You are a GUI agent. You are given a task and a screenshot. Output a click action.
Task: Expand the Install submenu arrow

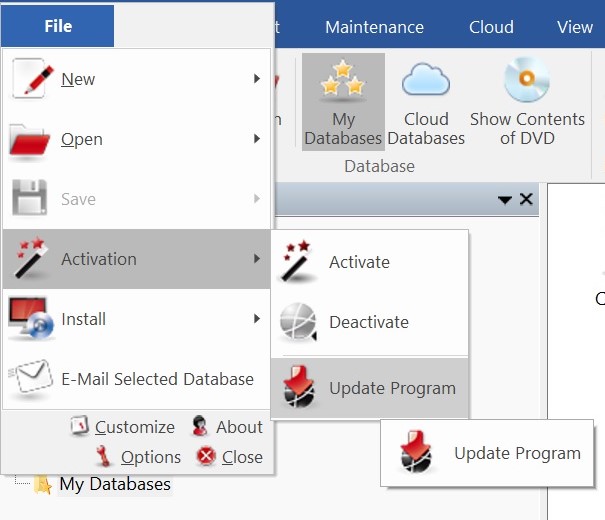tap(258, 319)
